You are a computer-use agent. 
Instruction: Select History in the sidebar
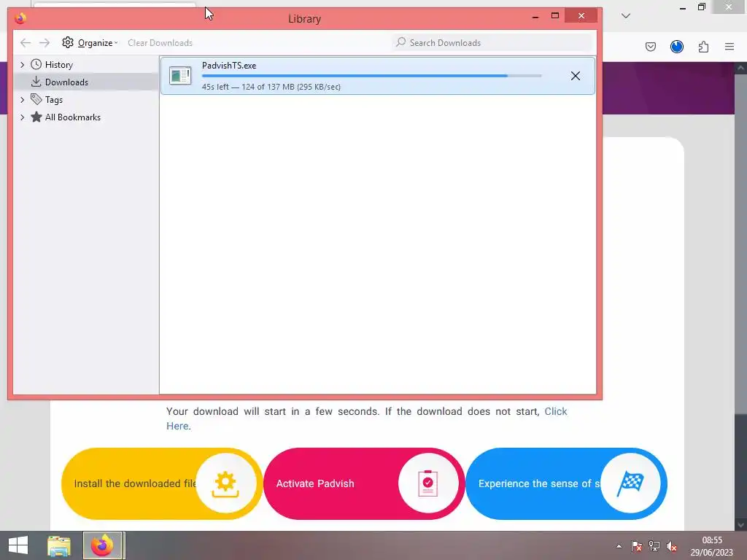click(58, 65)
